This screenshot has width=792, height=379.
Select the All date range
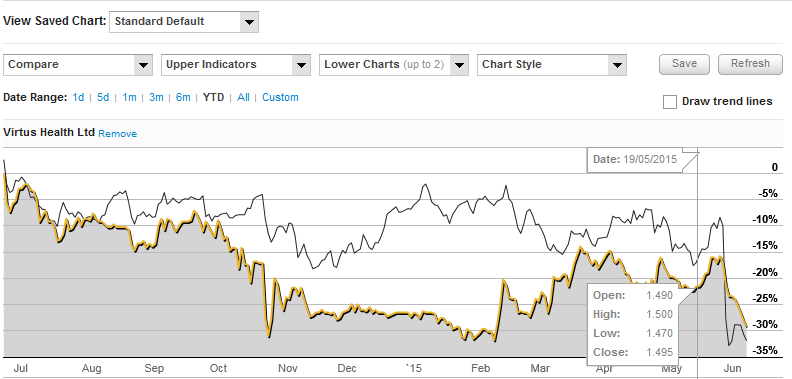click(x=243, y=97)
